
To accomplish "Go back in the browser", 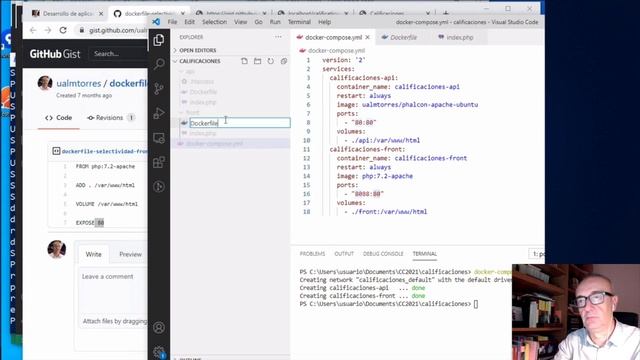I will pos(33,30).
